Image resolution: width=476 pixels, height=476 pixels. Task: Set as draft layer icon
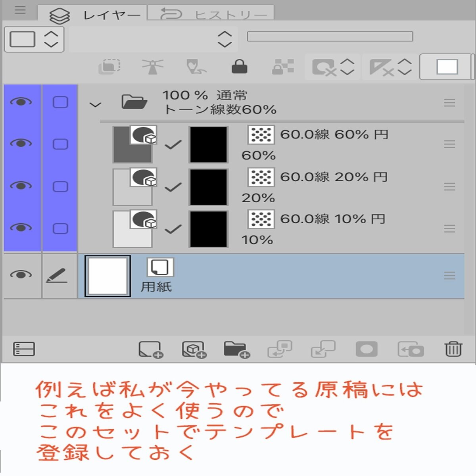pyautogui.click(x=196, y=66)
